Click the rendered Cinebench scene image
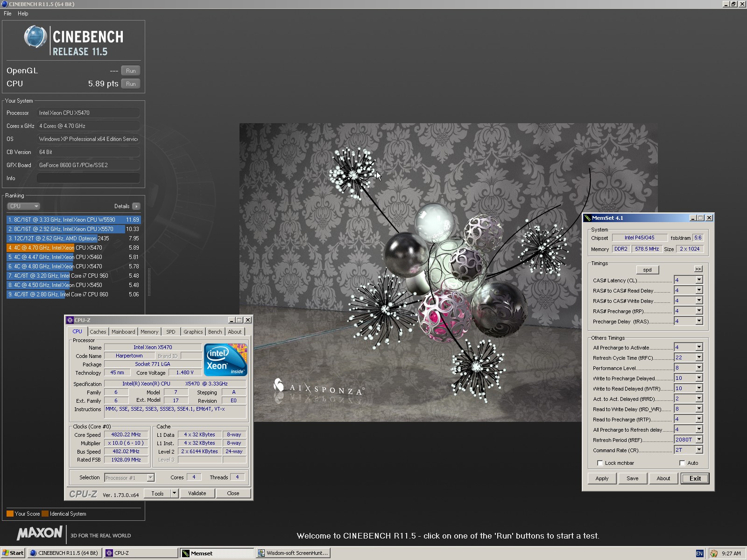This screenshot has height=560, width=747. click(x=449, y=273)
